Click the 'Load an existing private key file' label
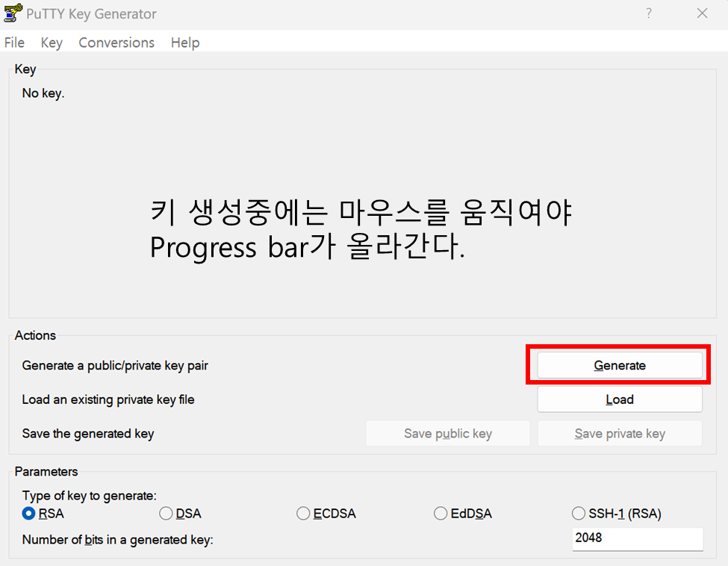Viewport: 728px width, 566px height. tap(108, 399)
